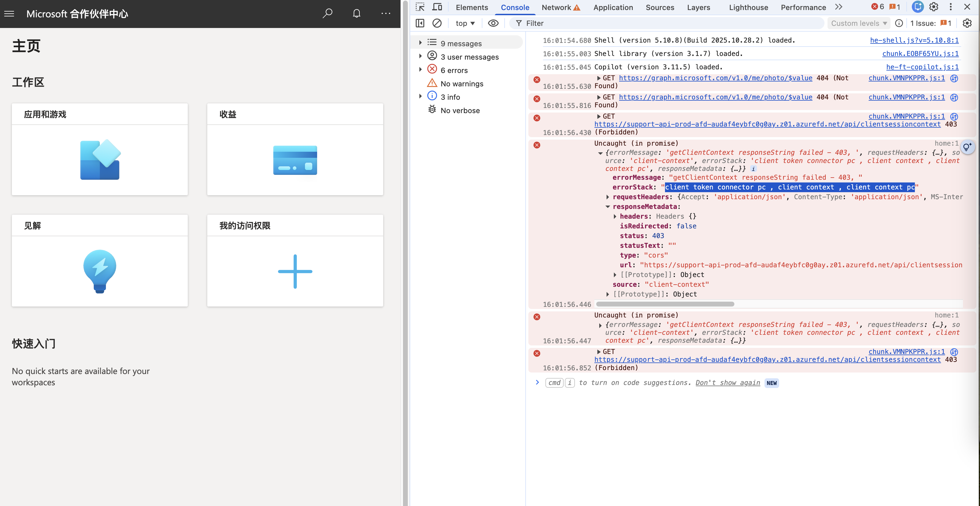Open he-ft-copilot.js:1 source link
Image resolution: width=980 pixels, height=506 pixels.
[x=922, y=67]
